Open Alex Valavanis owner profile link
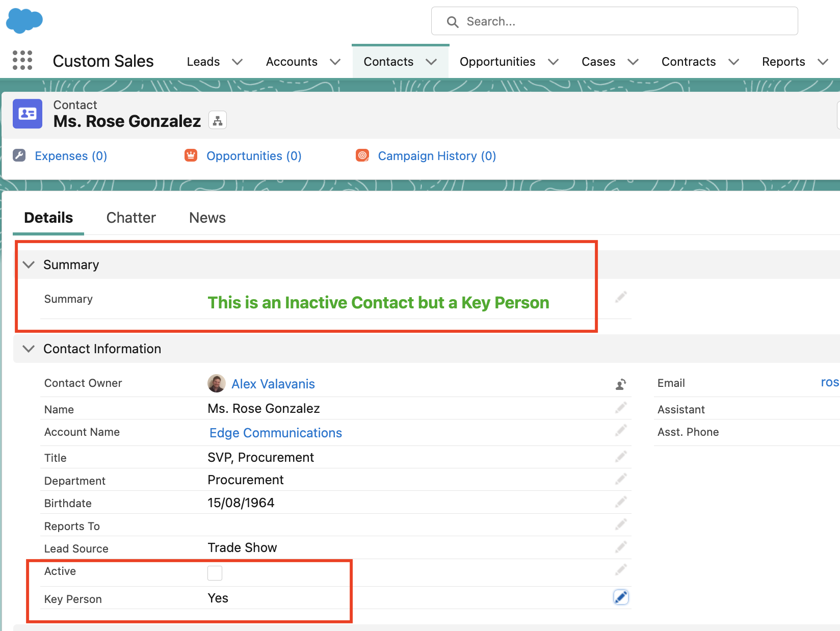The width and height of the screenshot is (840, 631). tap(273, 384)
